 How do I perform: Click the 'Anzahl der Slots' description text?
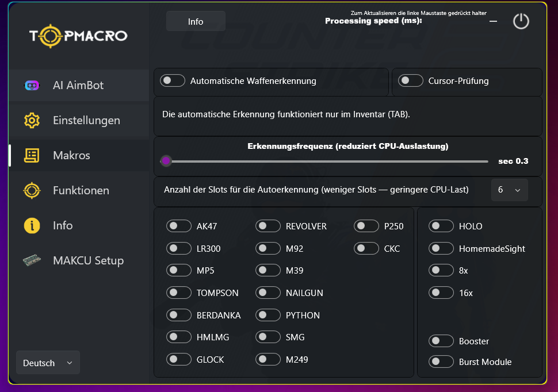click(316, 190)
